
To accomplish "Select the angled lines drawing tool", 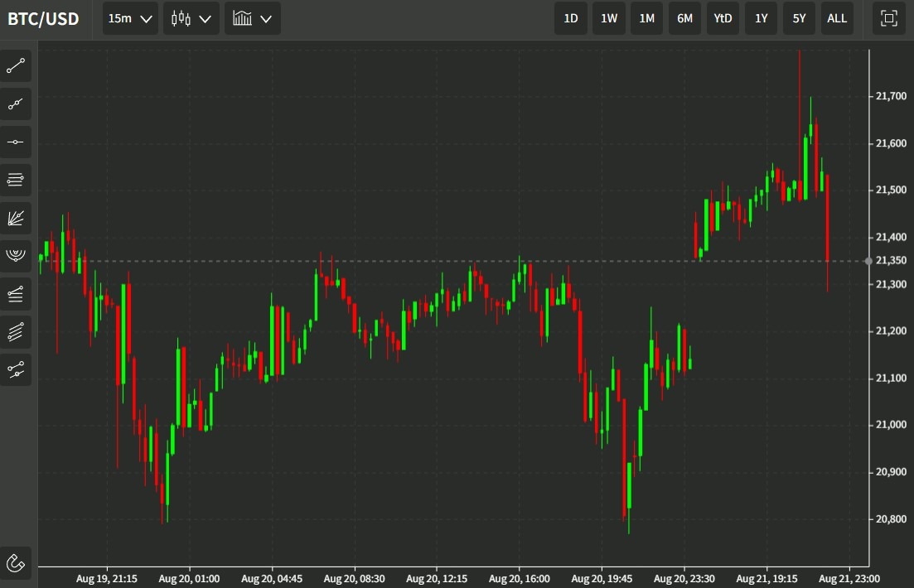I will click(x=16, y=293).
